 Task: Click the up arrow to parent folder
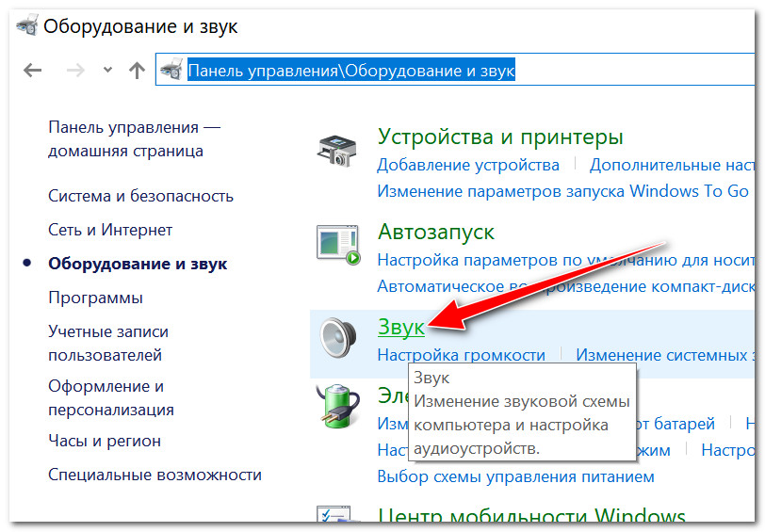[x=137, y=71]
